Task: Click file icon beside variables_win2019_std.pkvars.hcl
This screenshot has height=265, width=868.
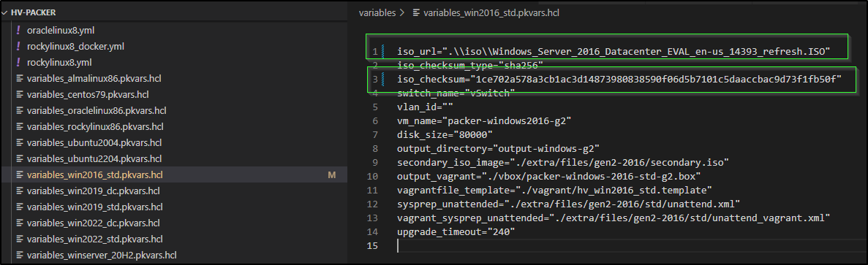Action: coord(20,207)
